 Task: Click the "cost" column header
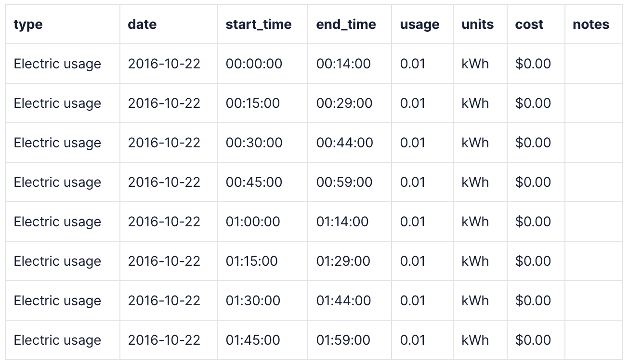529,25
